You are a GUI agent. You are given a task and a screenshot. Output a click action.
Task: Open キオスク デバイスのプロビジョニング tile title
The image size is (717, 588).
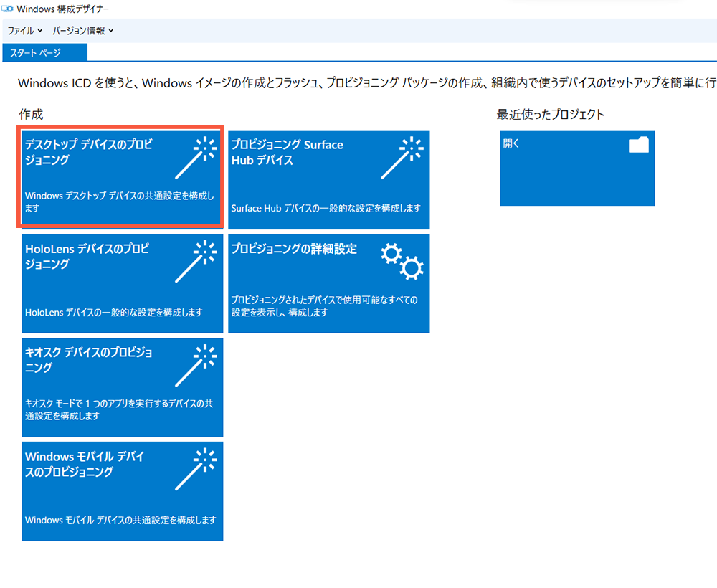(x=89, y=360)
